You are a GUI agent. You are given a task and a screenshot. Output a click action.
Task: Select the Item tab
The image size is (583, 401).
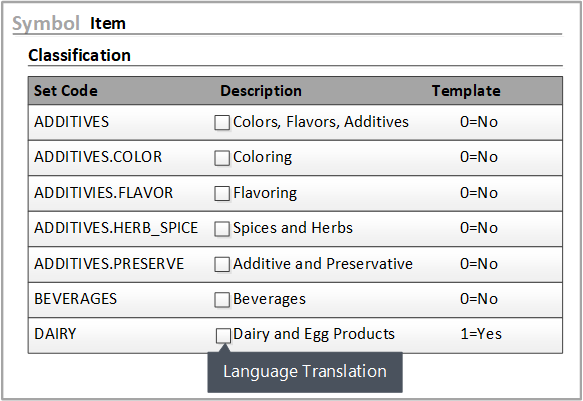108,23
